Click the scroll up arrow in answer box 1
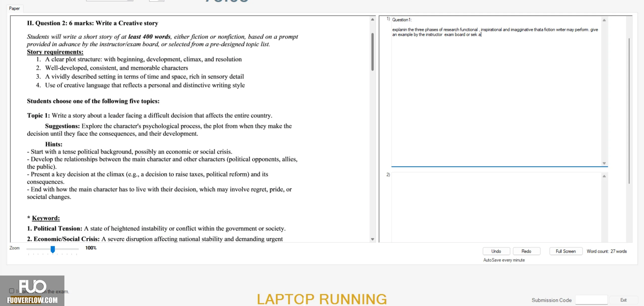This screenshot has width=644, height=306. click(x=604, y=20)
